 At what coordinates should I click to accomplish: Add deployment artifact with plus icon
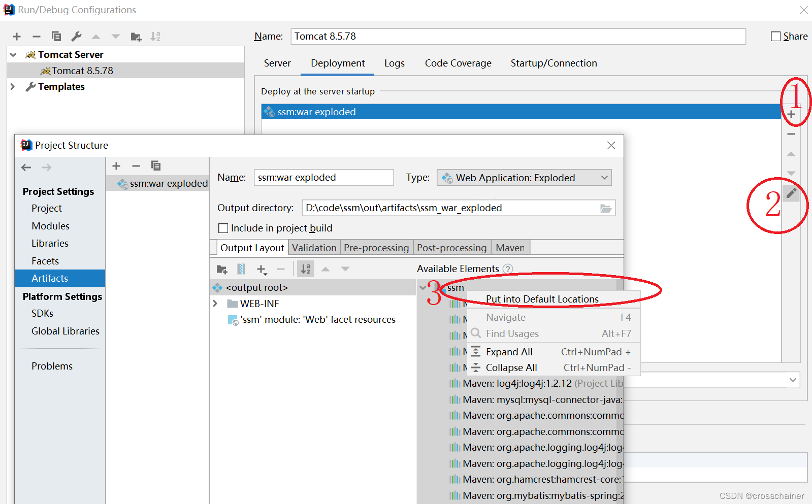tap(791, 114)
